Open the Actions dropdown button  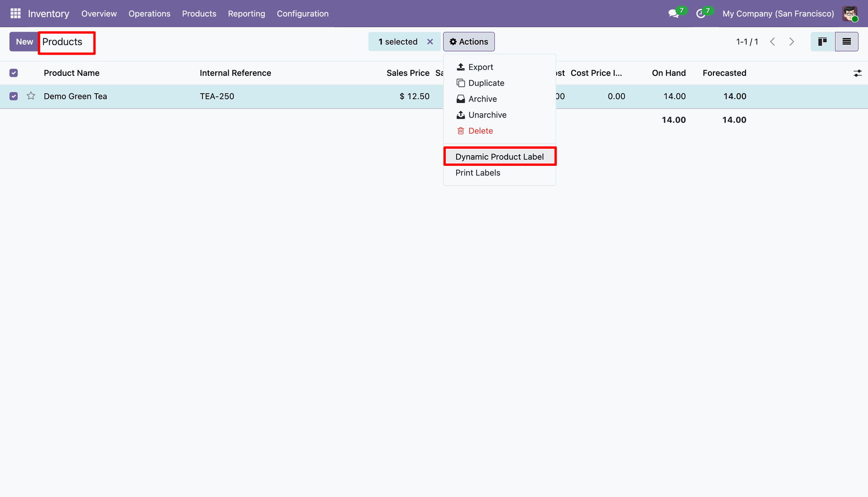pos(469,42)
